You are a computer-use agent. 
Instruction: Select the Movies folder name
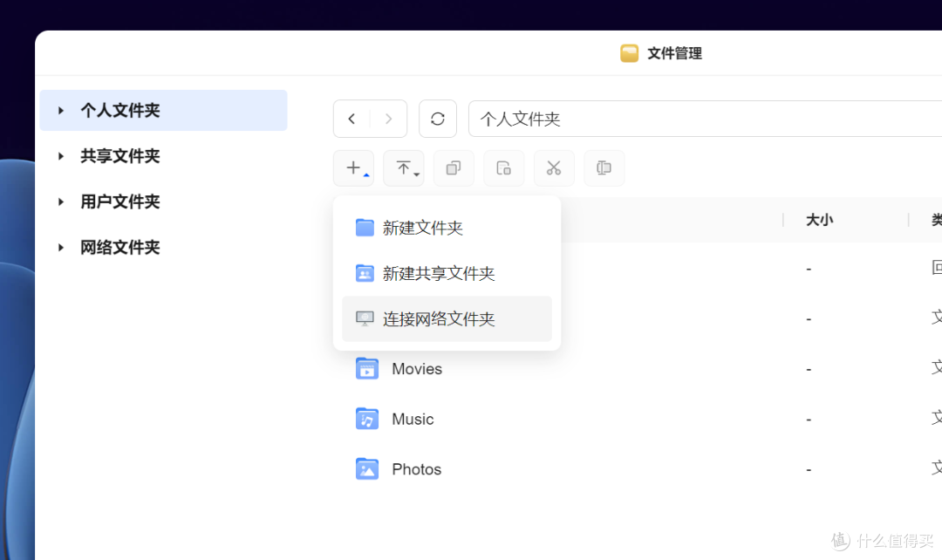pos(417,369)
